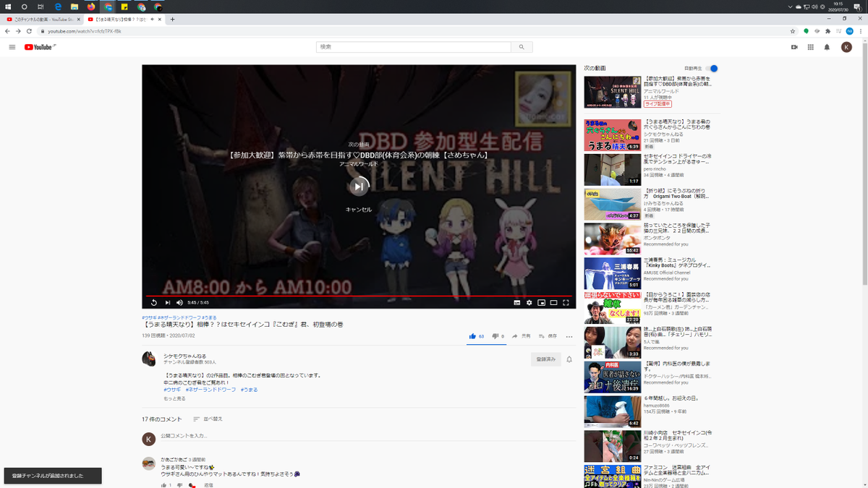The width and height of the screenshot is (868, 488).
Task: Reload the page
Action: point(28,31)
